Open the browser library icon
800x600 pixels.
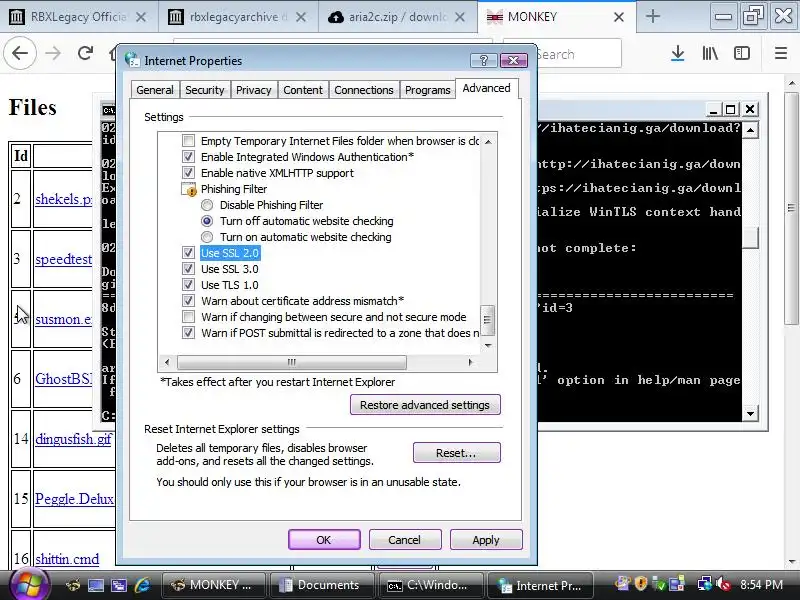point(710,53)
